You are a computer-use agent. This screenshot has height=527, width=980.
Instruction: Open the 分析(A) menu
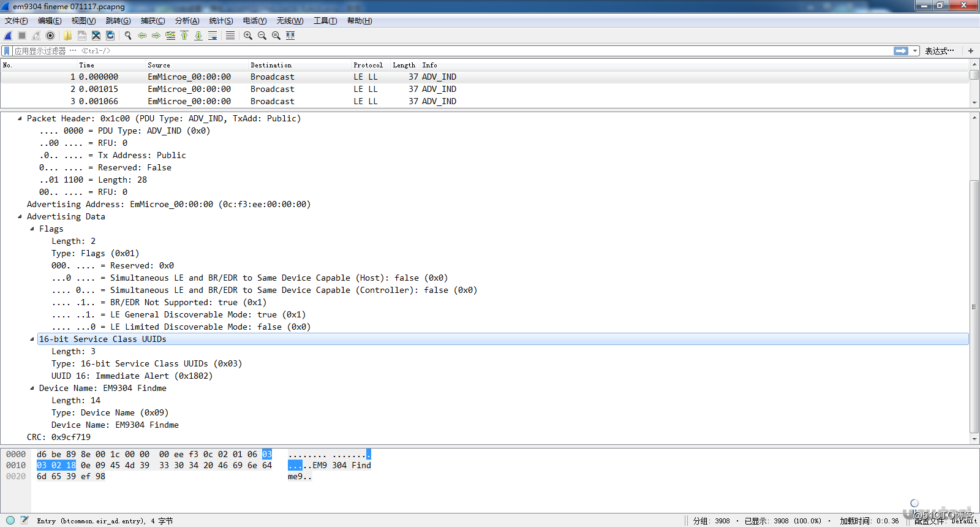point(187,21)
